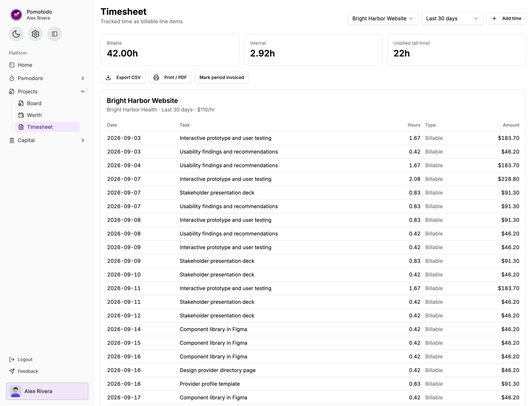Click Alex Rivera's avatar at the bottom
Image resolution: width=532 pixels, height=406 pixels.
16,391
